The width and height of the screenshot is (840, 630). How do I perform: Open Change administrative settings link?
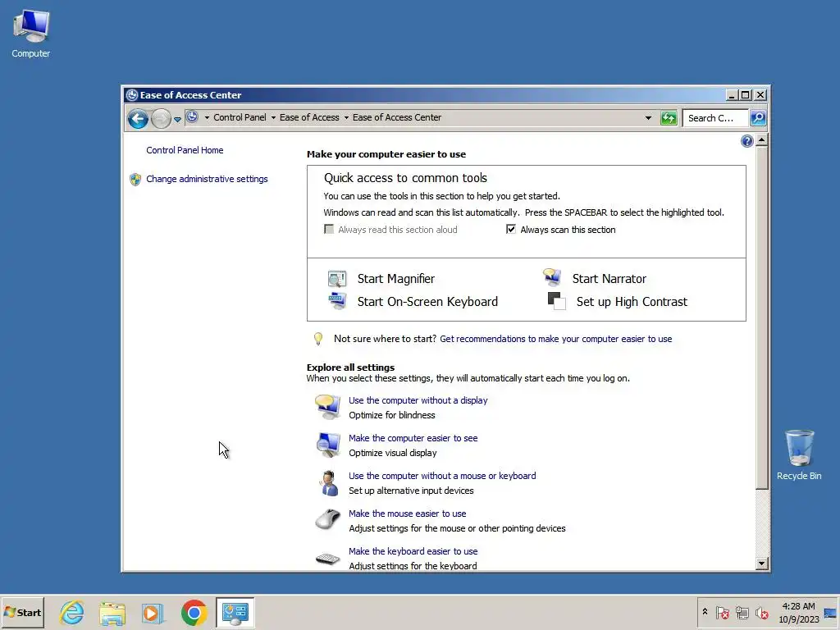click(207, 179)
